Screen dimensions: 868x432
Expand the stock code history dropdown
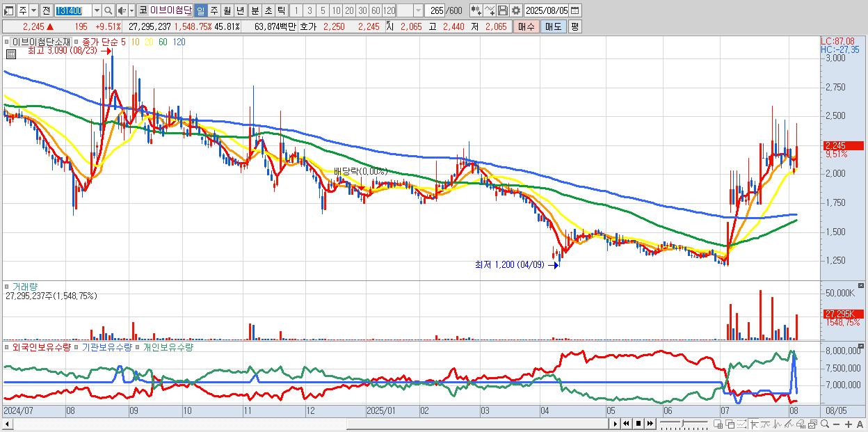[x=97, y=11]
